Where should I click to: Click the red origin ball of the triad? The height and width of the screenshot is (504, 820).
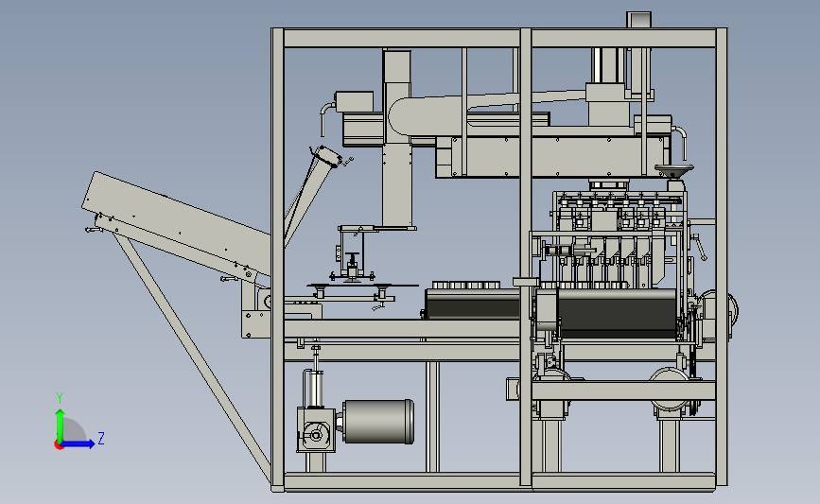59,445
